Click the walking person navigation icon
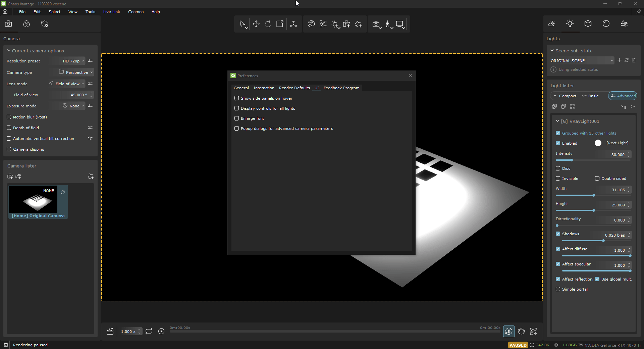This screenshot has height=349, width=644. point(388,24)
